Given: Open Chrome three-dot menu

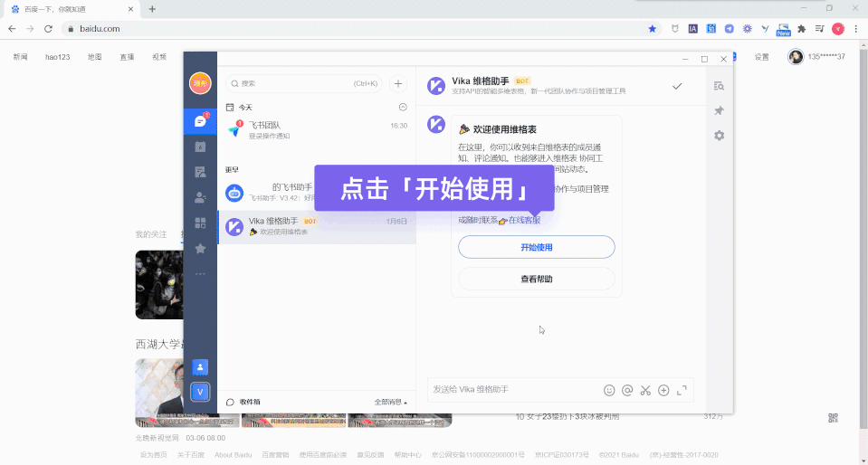Looking at the screenshot, I should coord(856,29).
